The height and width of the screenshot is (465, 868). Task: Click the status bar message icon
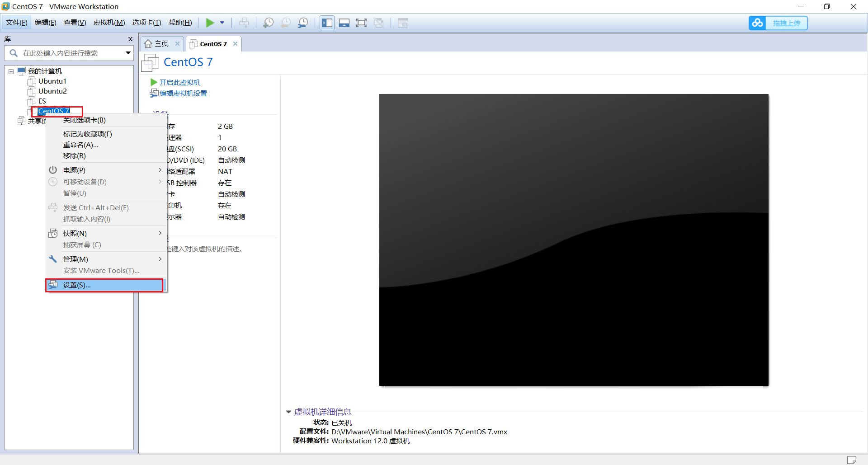click(x=852, y=460)
